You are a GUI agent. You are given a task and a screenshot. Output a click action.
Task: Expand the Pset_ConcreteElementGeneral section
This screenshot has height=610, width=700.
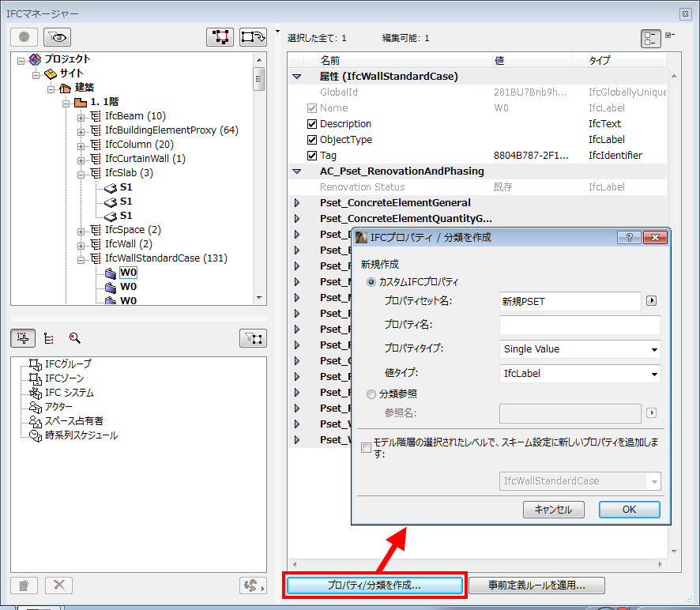tap(297, 203)
